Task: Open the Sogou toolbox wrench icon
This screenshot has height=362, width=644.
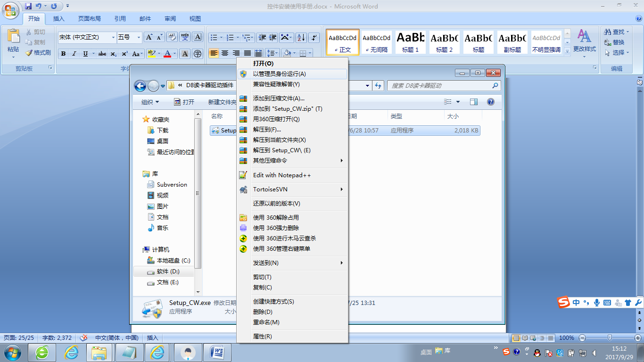Action: [638, 303]
